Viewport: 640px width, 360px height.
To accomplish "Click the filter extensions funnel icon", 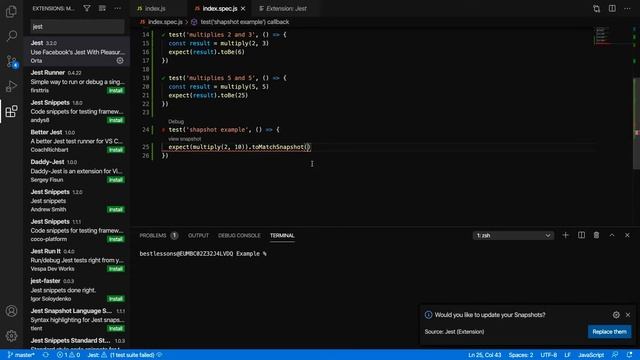I will [x=87, y=8].
